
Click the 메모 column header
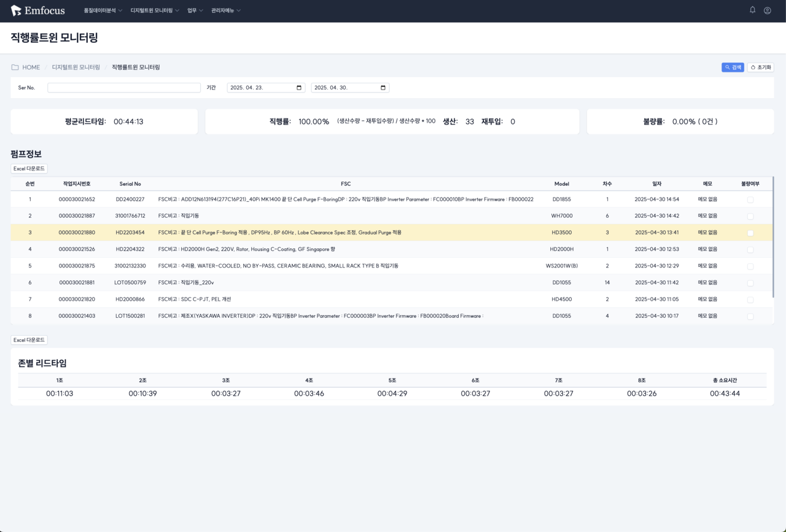[707, 184]
